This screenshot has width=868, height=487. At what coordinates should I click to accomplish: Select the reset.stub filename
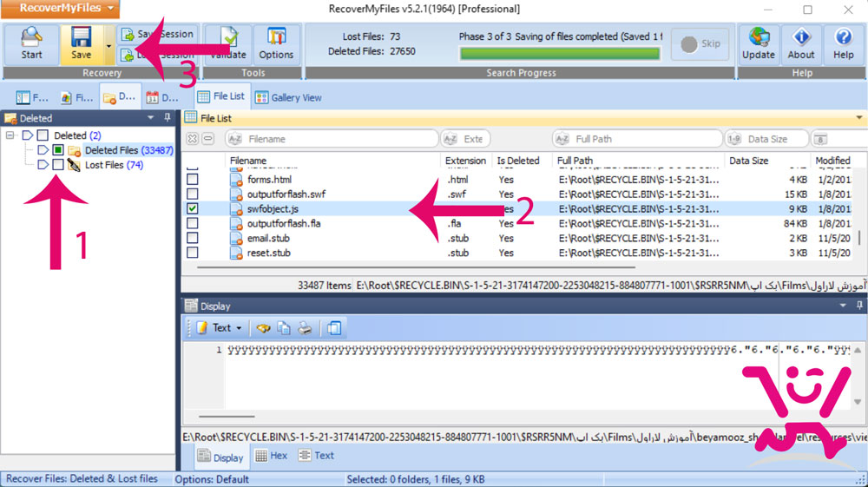pyautogui.click(x=269, y=253)
